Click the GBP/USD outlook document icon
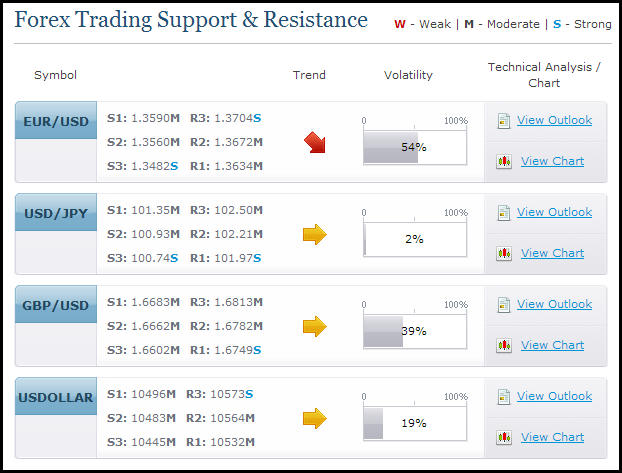622x473 pixels. (504, 305)
